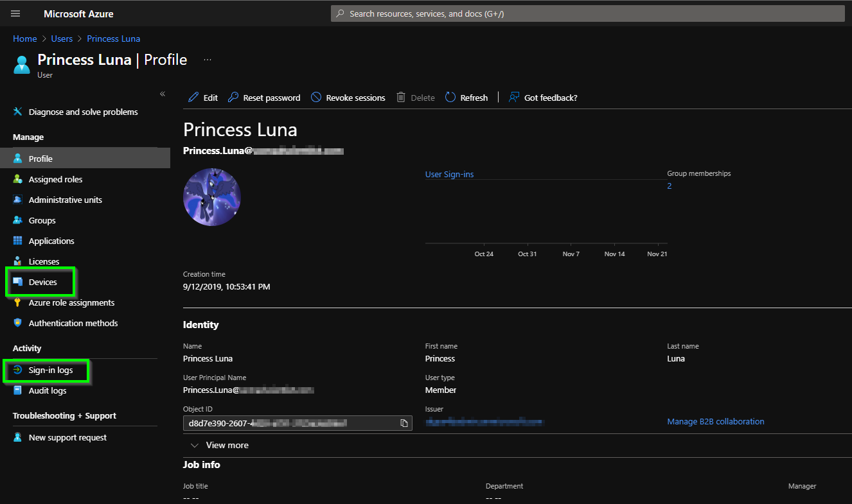Open Assigned roles page

[56, 179]
